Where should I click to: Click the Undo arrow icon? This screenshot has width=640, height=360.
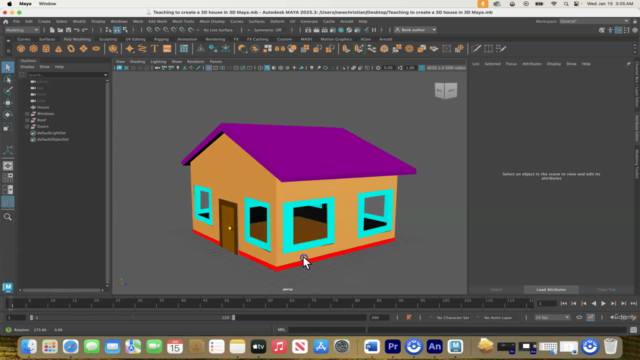tap(76, 30)
